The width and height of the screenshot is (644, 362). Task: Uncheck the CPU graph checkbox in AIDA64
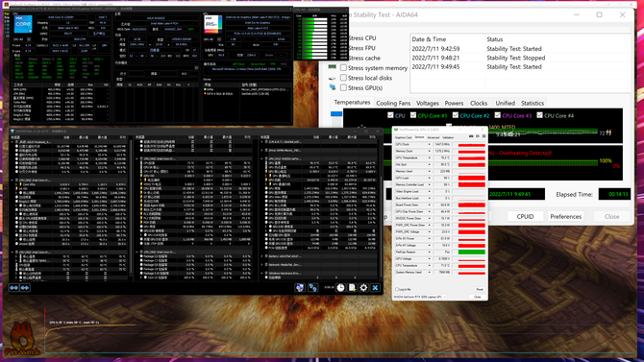(x=390, y=115)
